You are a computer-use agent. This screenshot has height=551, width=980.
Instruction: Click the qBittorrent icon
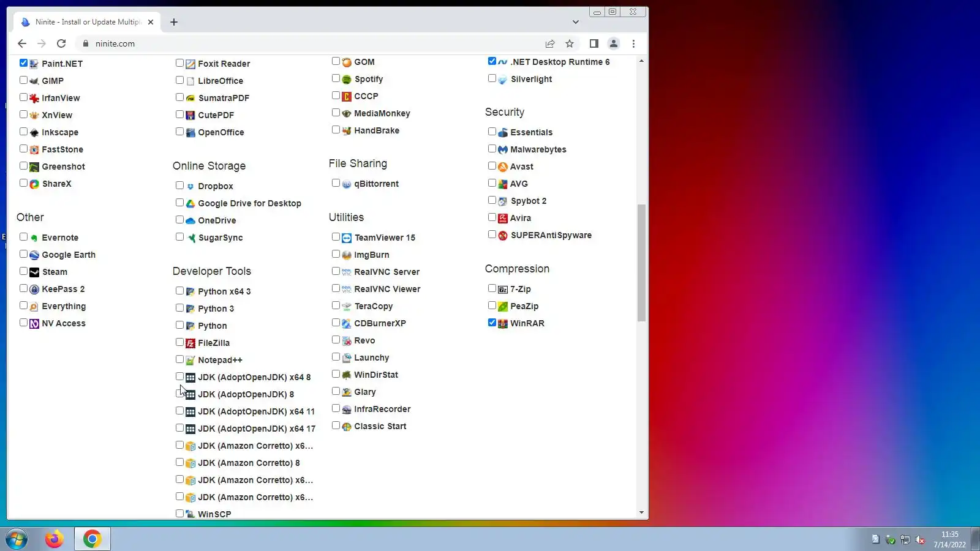[x=347, y=184]
